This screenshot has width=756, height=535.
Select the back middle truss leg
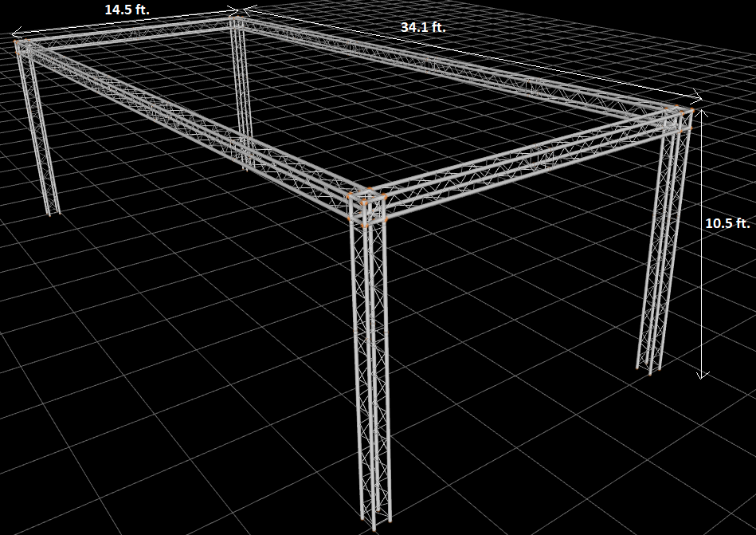coord(241,94)
